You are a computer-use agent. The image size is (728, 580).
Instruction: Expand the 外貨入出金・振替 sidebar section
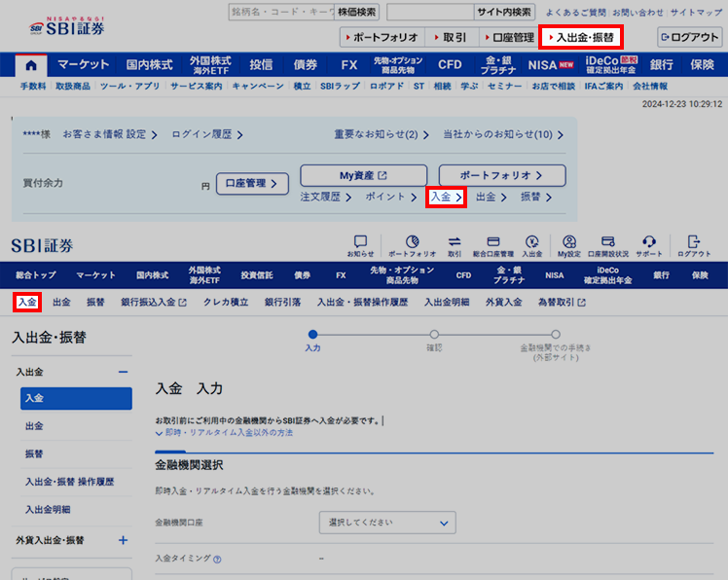(x=123, y=540)
